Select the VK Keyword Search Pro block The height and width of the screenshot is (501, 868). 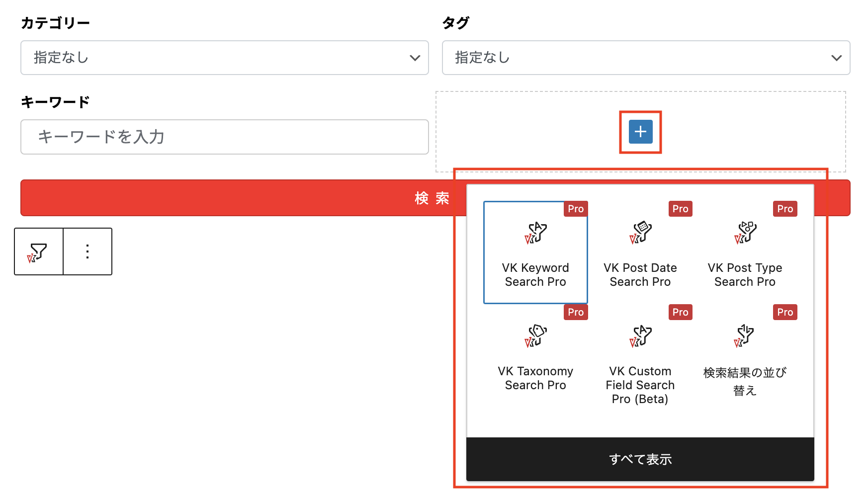535,252
